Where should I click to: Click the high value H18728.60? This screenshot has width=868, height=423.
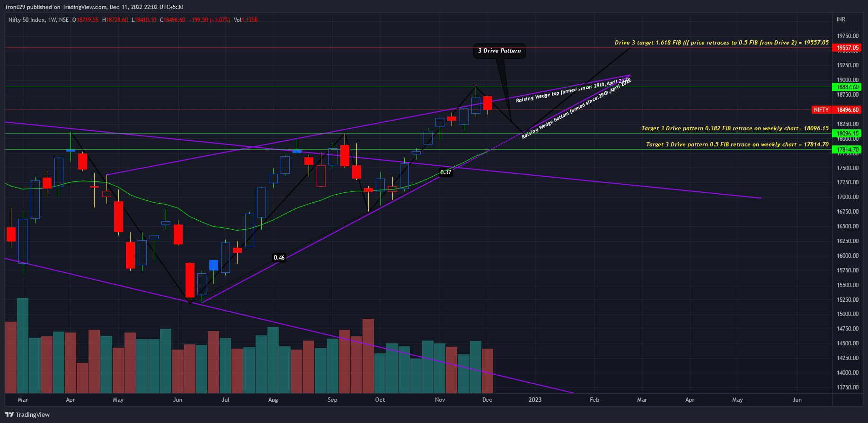tap(115, 20)
